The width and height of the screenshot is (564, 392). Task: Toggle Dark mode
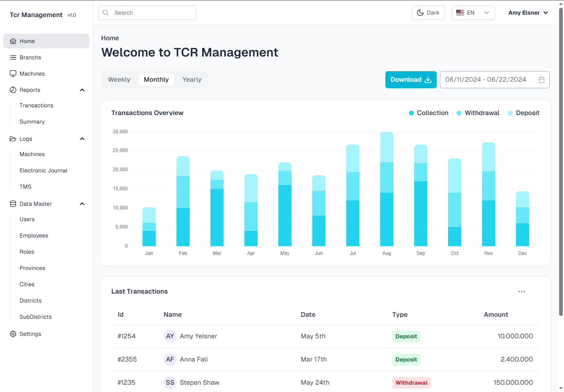(x=428, y=13)
